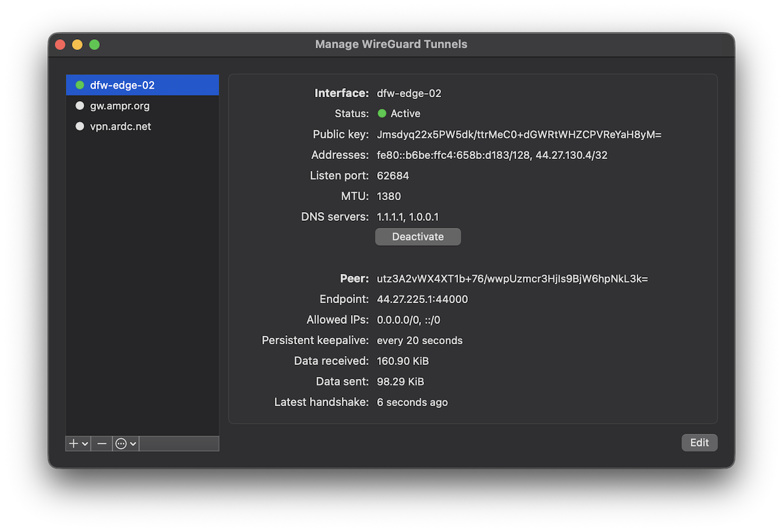Click the minus remove tunnel icon
783x532 pixels.
coord(102,443)
